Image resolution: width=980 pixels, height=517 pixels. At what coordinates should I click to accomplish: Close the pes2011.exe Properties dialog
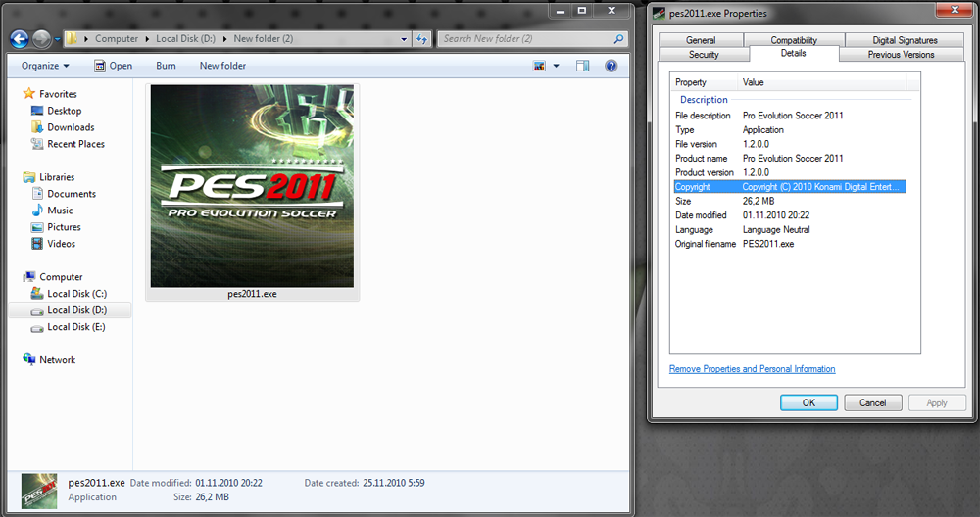pyautogui.click(x=955, y=10)
